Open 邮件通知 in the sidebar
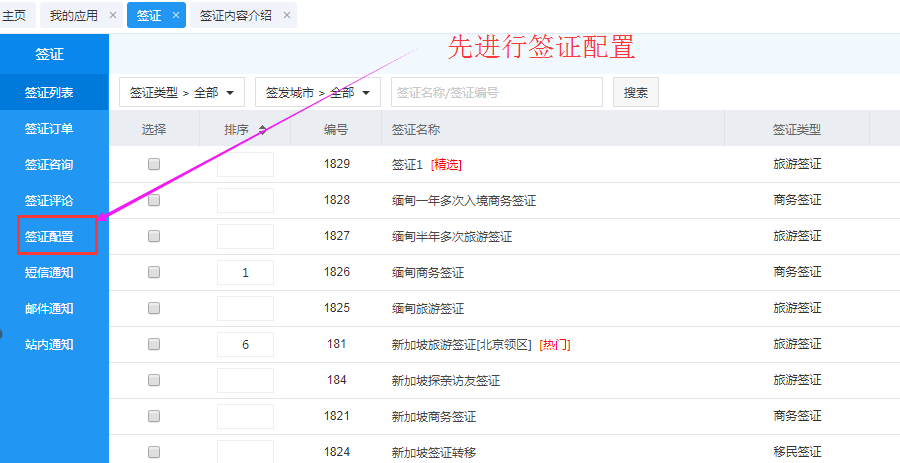The height and width of the screenshot is (463, 900). pos(49,308)
